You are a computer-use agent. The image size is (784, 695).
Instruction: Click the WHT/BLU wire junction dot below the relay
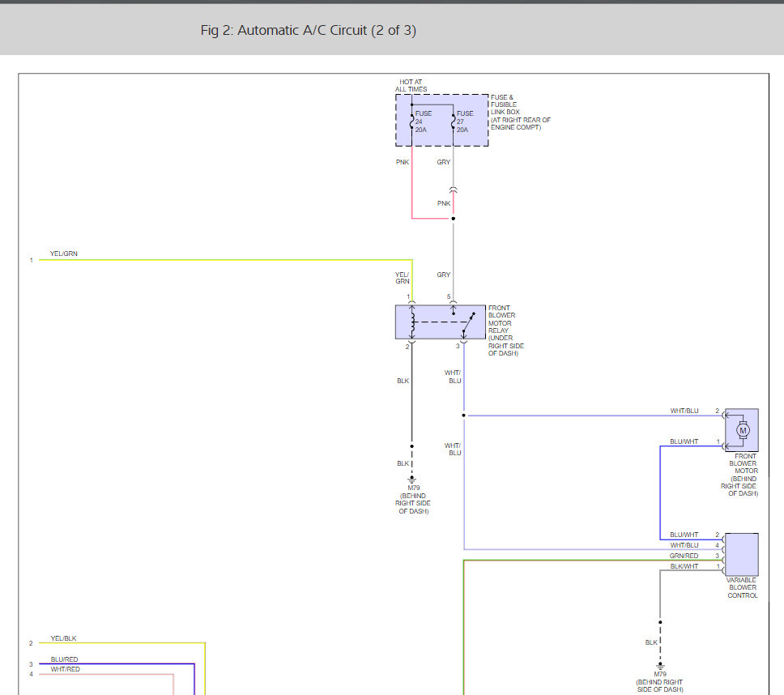[x=464, y=416]
